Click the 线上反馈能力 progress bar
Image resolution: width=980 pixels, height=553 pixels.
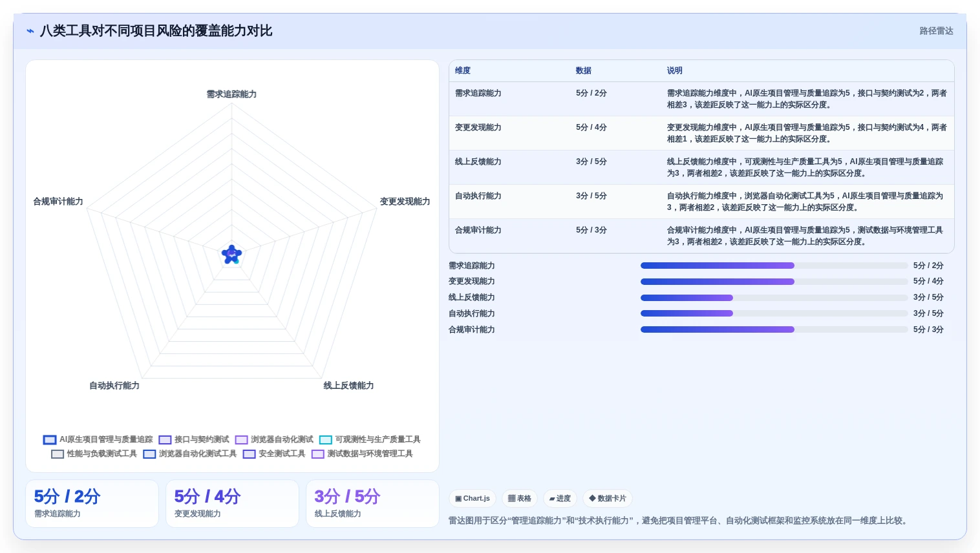774,298
